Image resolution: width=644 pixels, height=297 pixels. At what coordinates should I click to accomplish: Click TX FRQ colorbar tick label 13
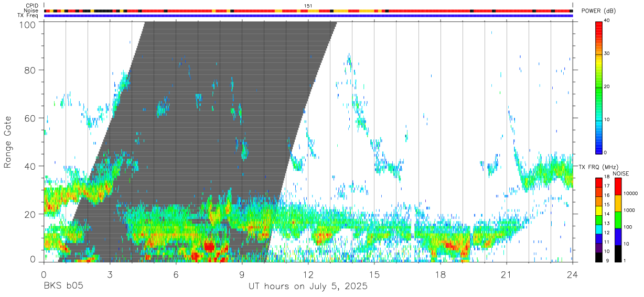tap(607, 223)
